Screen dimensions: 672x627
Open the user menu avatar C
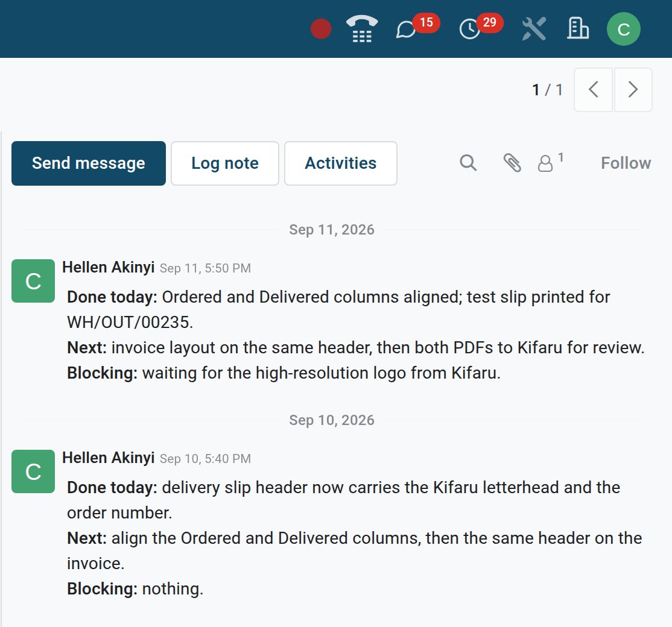(x=624, y=29)
